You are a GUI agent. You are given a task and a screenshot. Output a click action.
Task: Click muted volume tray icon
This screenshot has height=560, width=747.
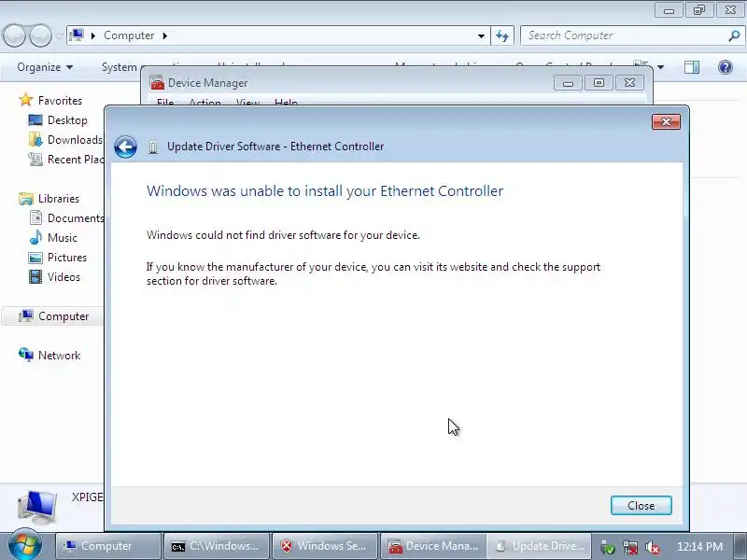(652, 547)
